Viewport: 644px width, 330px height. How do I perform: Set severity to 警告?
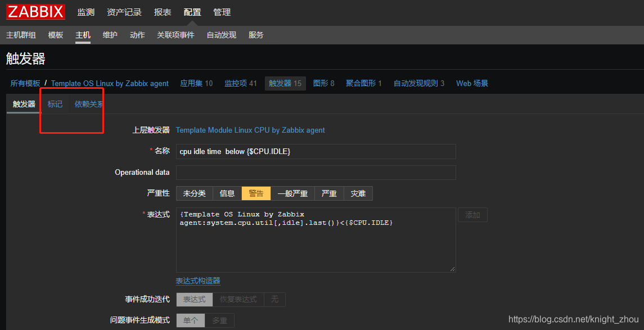tap(256, 193)
